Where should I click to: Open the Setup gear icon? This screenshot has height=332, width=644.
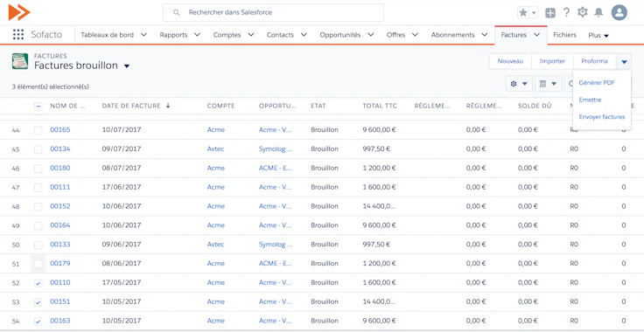coord(583,12)
